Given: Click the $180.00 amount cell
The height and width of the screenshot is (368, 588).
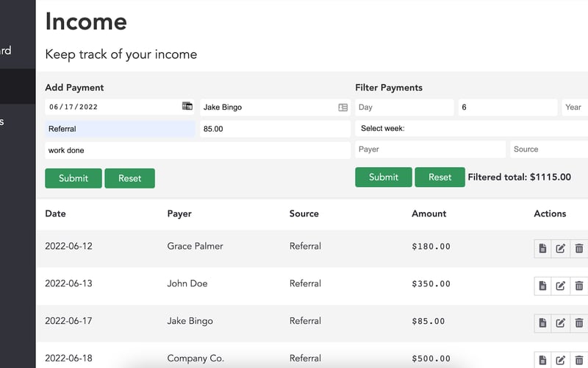Looking at the screenshot, I should pos(431,247).
